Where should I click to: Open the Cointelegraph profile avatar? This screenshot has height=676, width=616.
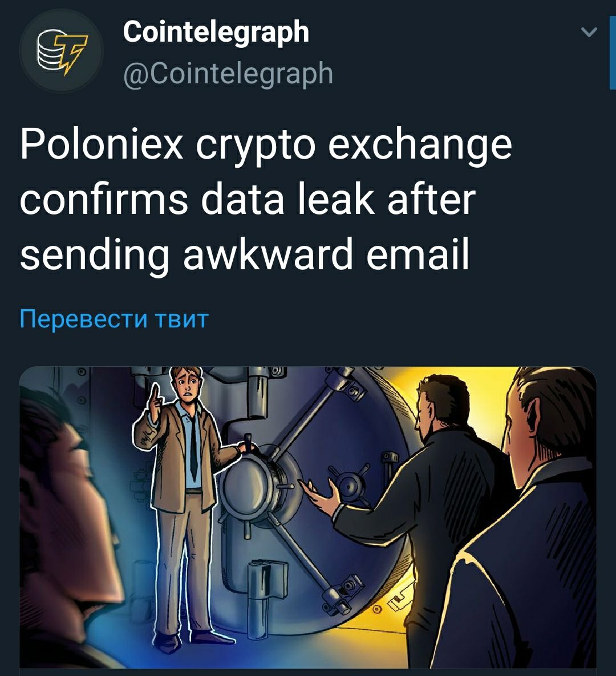[x=61, y=52]
